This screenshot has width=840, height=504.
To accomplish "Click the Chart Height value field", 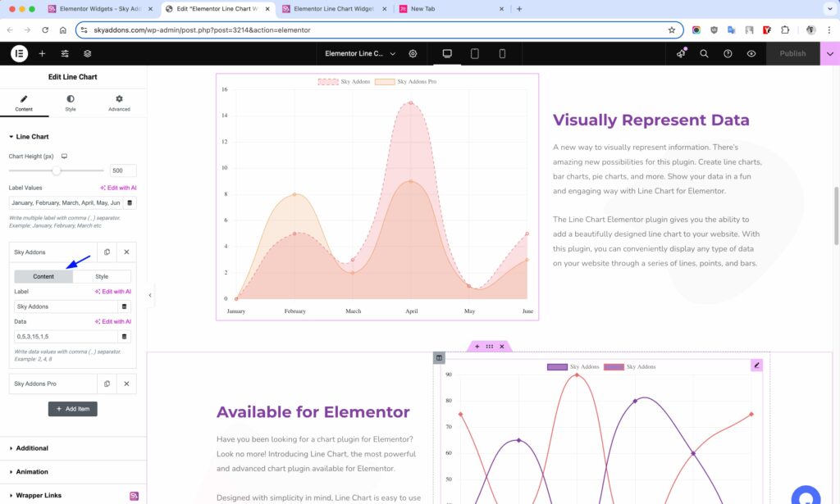I will tap(123, 170).
